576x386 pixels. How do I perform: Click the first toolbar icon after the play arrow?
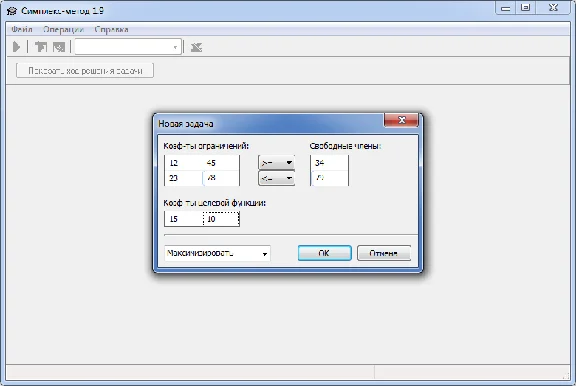pyautogui.click(x=41, y=47)
